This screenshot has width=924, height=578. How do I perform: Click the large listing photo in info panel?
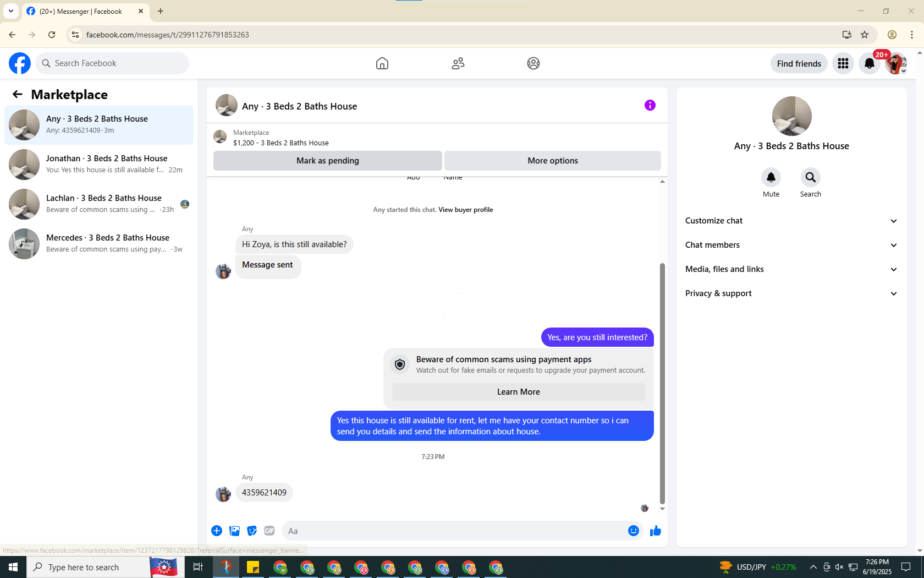[792, 116]
